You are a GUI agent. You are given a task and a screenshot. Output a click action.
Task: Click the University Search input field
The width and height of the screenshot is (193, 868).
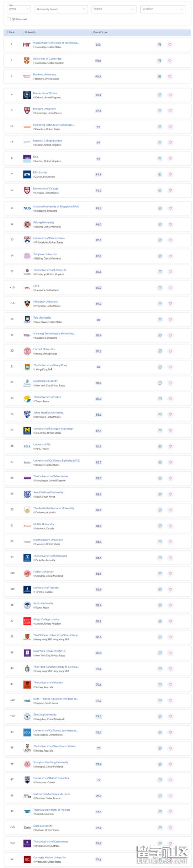pos(61,9)
